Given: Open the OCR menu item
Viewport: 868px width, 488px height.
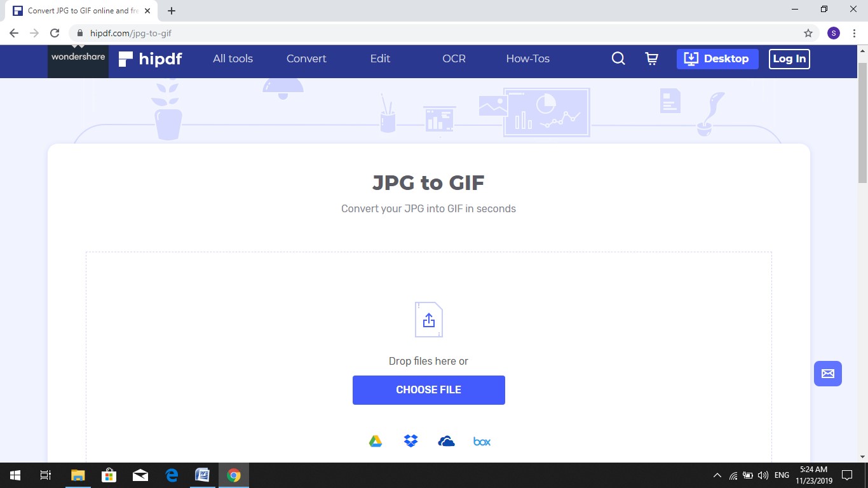Looking at the screenshot, I should [454, 58].
